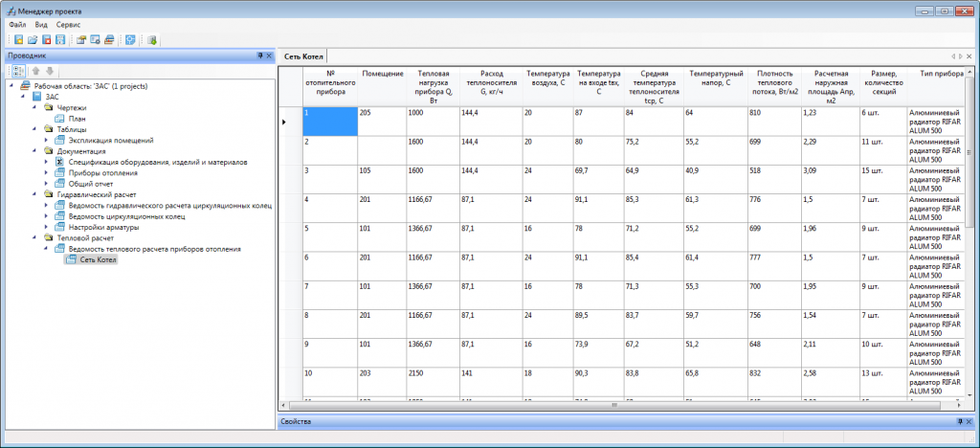This screenshot has height=448, width=980.
Task: Expand the Приборы отопления node
Action: point(46,172)
